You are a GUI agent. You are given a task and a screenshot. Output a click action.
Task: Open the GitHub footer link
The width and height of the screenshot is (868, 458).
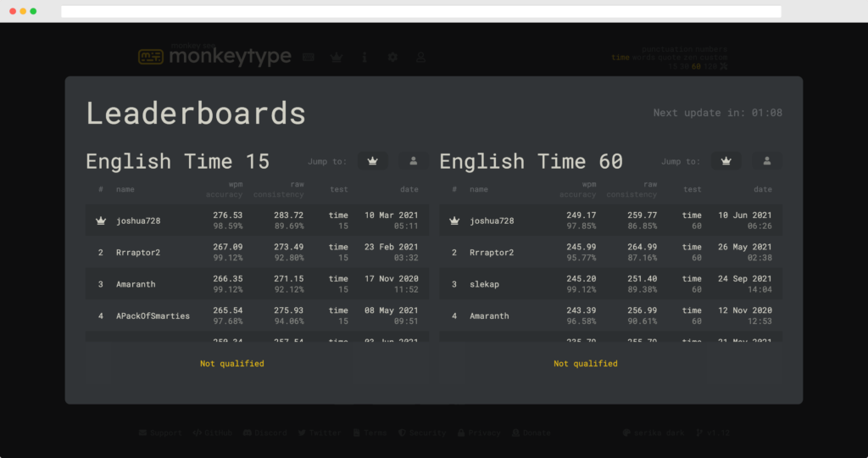coord(212,433)
